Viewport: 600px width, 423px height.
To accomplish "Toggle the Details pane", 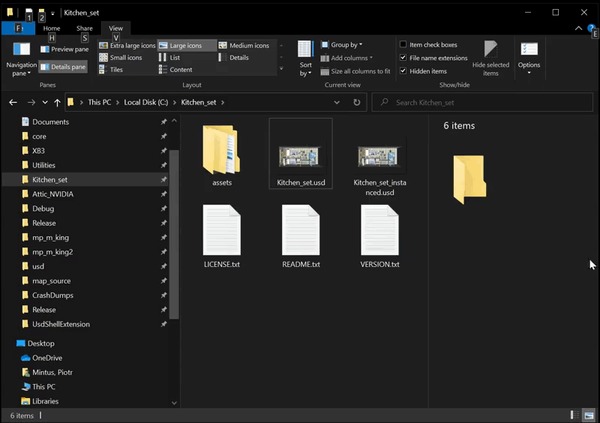I will tap(63, 67).
